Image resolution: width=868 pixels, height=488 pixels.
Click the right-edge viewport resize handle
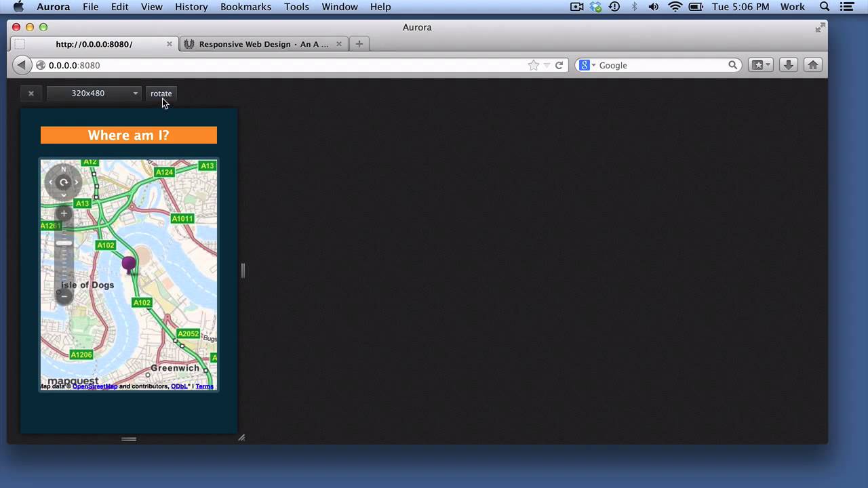click(243, 271)
